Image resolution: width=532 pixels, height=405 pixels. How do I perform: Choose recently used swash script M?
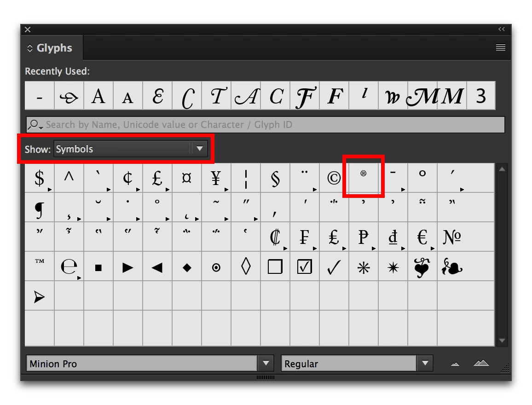[x=422, y=95]
